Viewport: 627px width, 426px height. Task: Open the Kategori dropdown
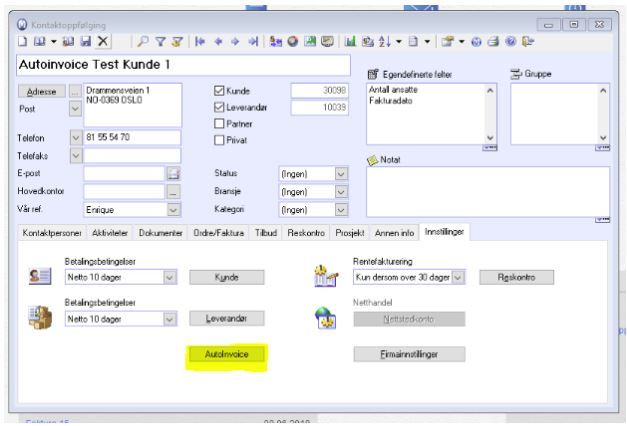[x=341, y=210]
